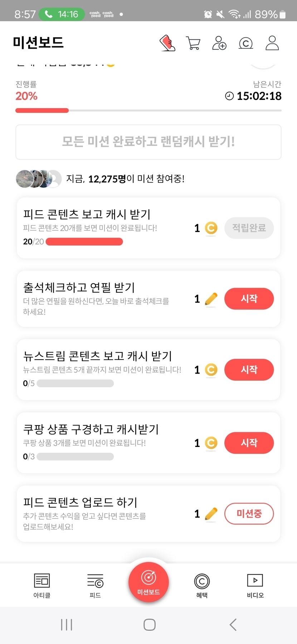Tap the pencil icon on feed upload mission
This screenshot has height=644, width=297.
coord(211,514)
